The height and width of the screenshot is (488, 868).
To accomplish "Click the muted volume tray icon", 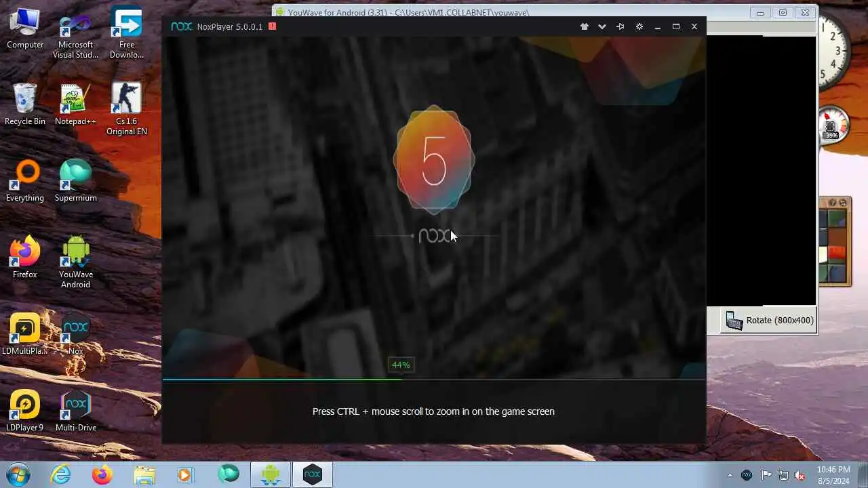I will pyautogui.click(x=800, y=475).
